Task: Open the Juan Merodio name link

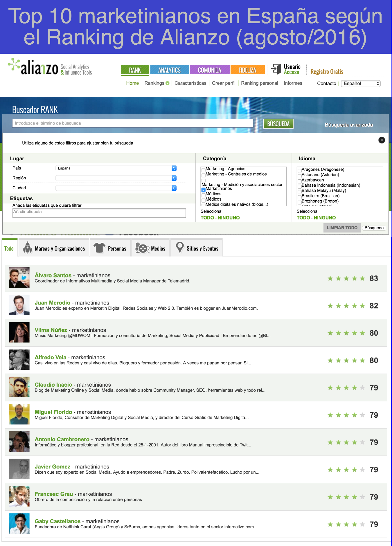Action: pyautogui.click(x=53, y=302)
